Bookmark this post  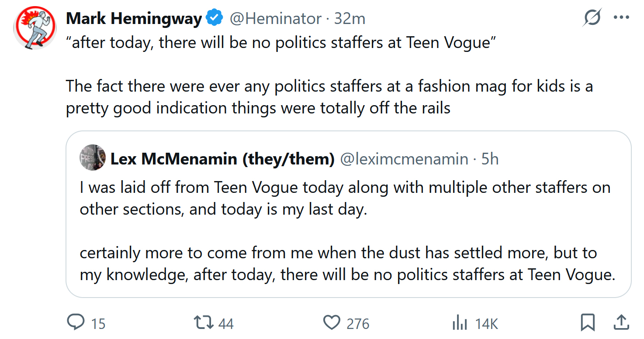tap(588, 323)
